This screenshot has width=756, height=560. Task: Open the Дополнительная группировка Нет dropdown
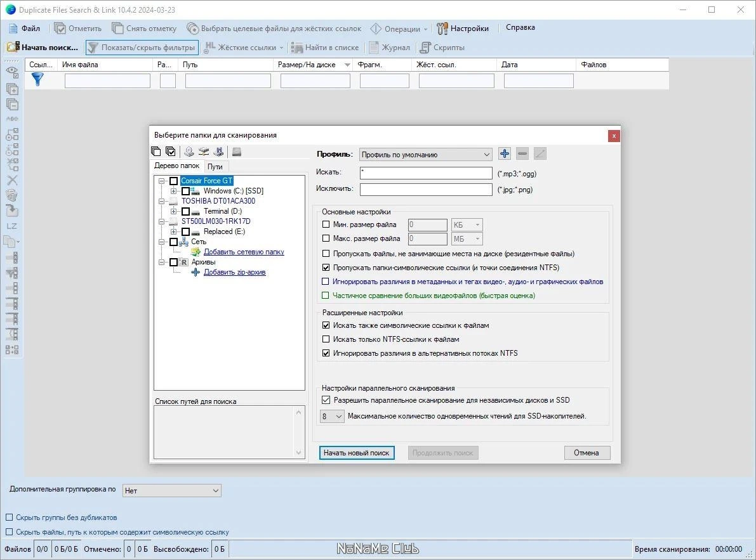pyautogui.click(x=172, y=491)
